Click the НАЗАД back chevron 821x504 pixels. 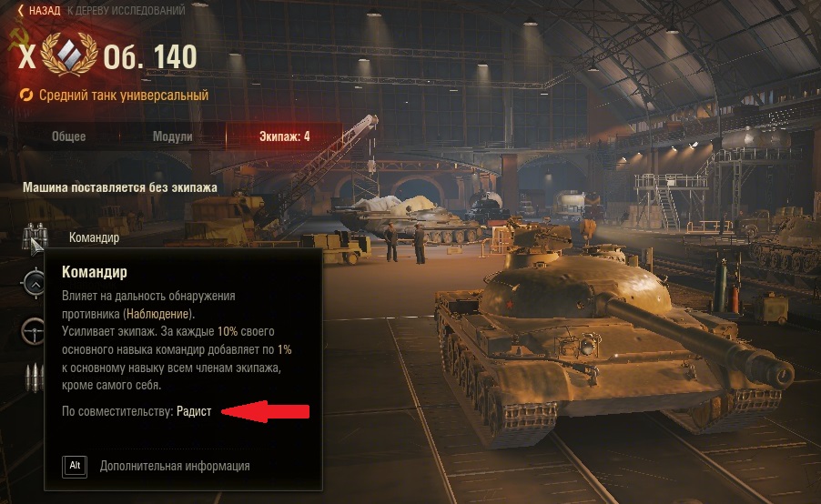pyautogui.click(x=20, y=11)
